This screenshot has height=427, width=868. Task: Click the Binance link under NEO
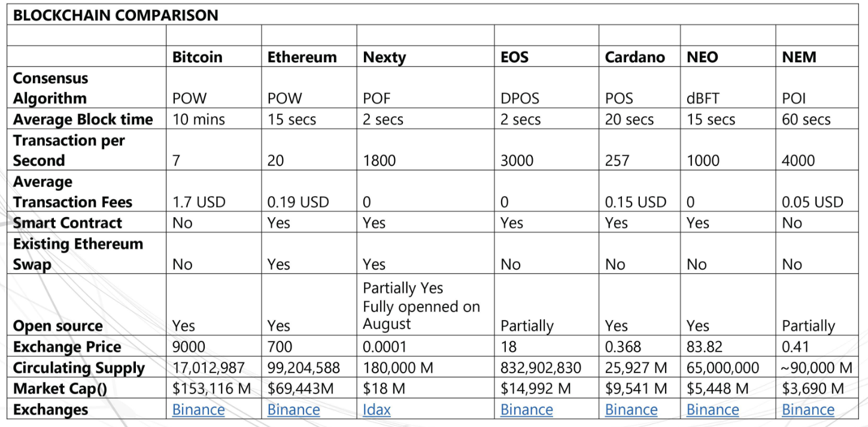[712, 410]
